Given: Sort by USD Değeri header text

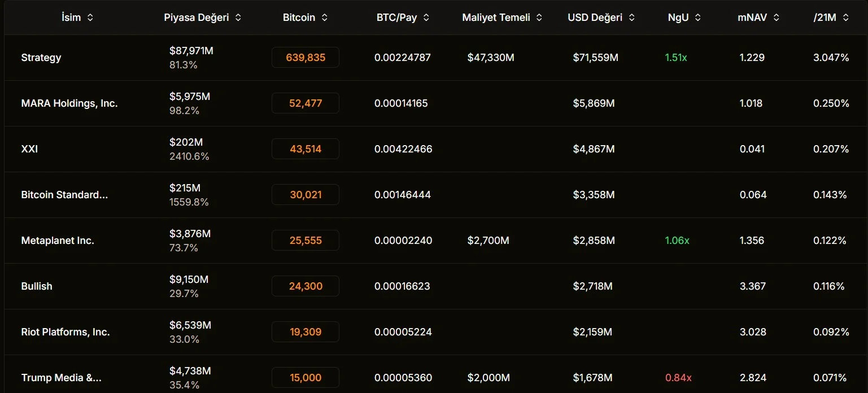Looking at the screenshot, I should pos(595,18).
